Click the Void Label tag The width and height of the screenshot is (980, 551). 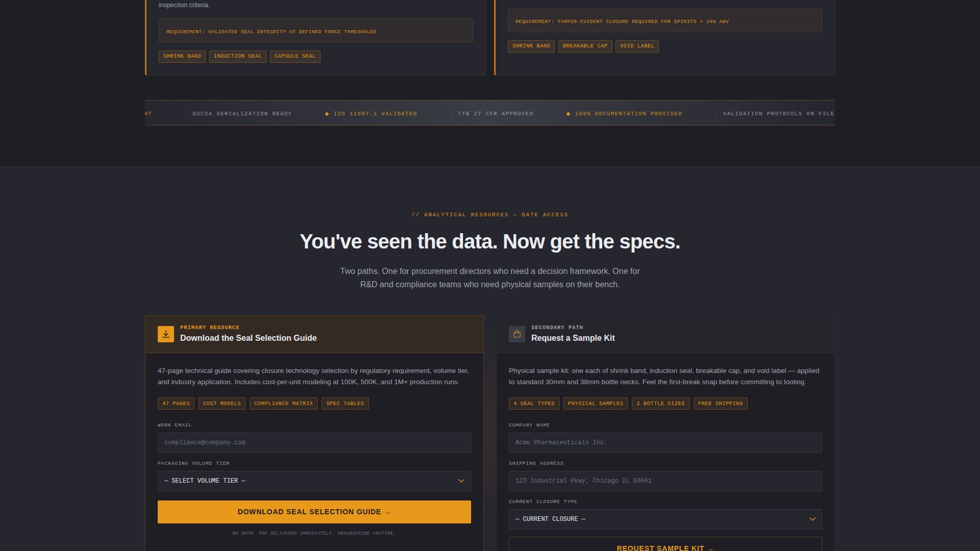(637, 46)
